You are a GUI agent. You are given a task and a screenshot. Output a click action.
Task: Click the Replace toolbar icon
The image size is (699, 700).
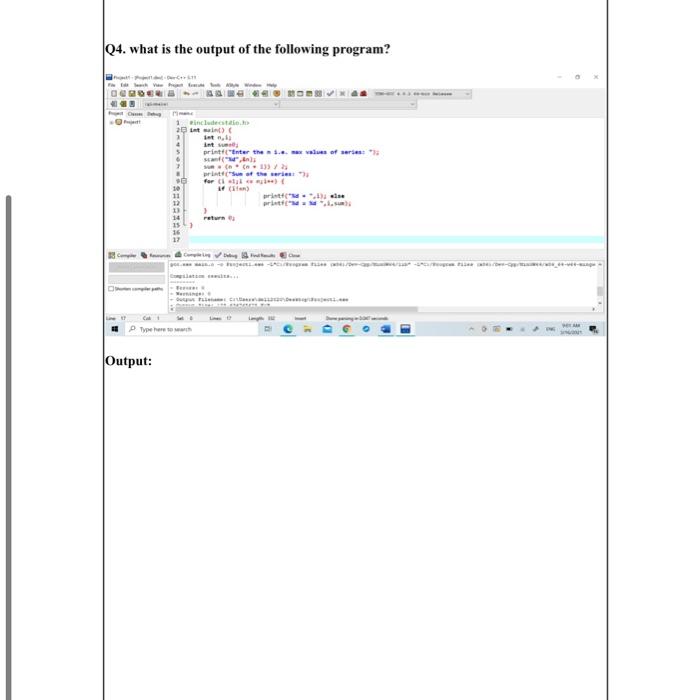(219, 94)
